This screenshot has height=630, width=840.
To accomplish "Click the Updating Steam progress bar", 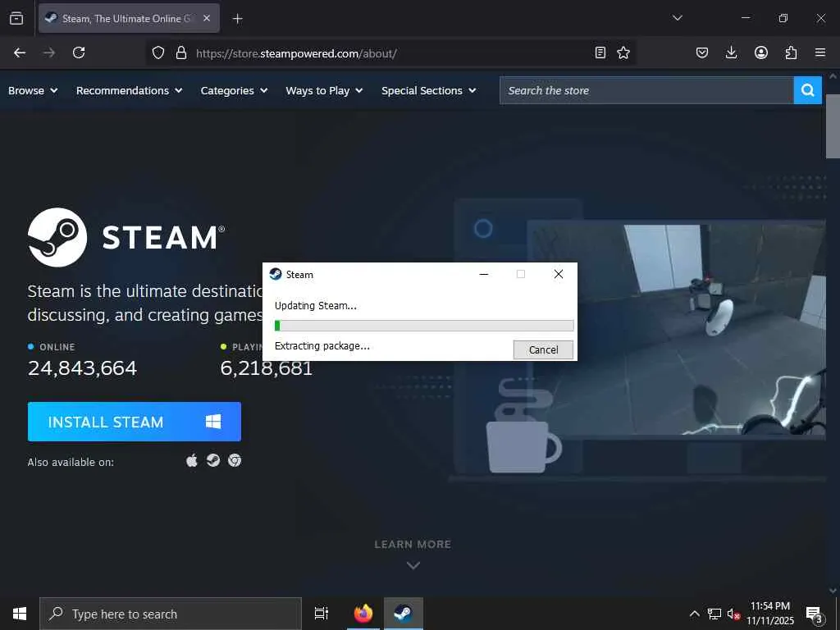I will pos(424,325).
